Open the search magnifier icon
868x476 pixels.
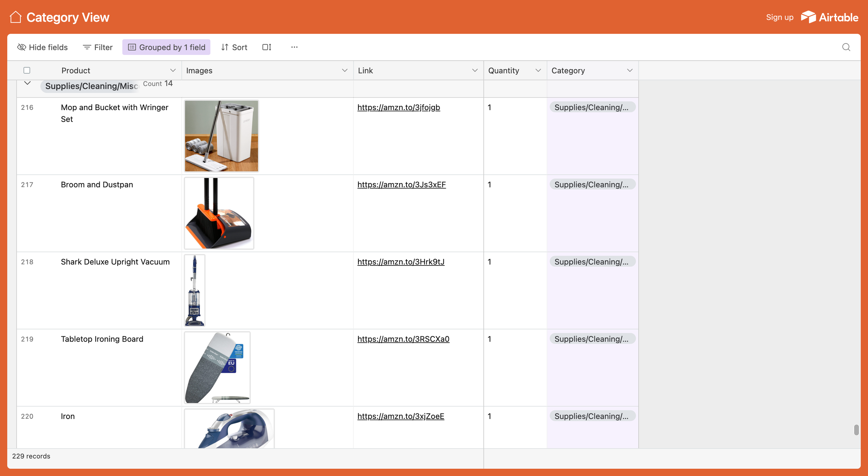[846, 47]
